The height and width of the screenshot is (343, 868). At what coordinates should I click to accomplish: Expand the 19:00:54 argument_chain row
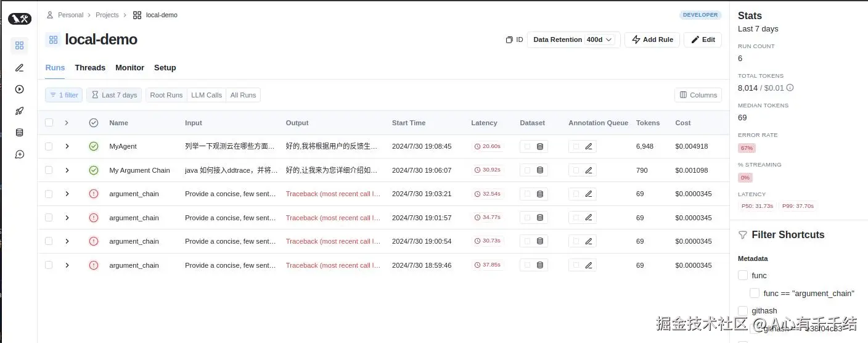67,241
